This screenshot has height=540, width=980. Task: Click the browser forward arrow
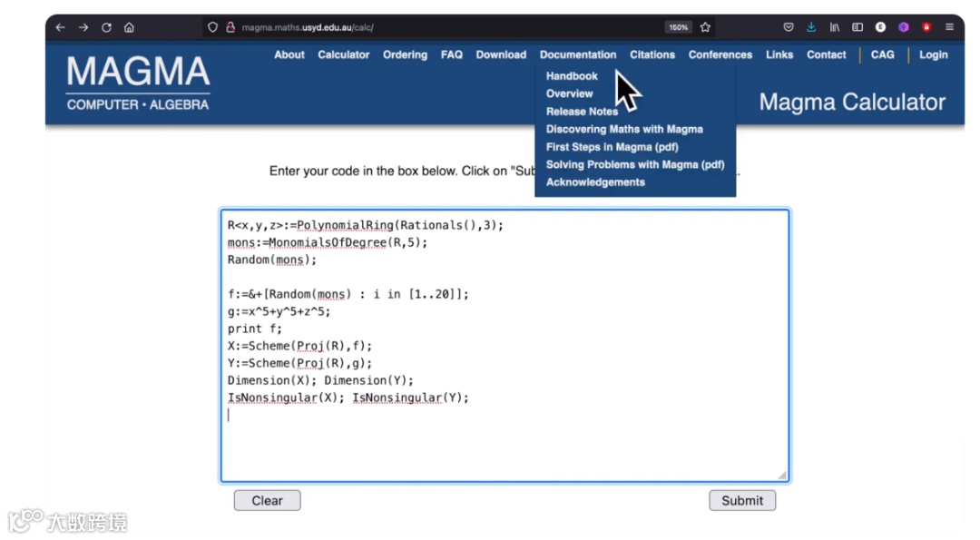(x=83, y=27)
